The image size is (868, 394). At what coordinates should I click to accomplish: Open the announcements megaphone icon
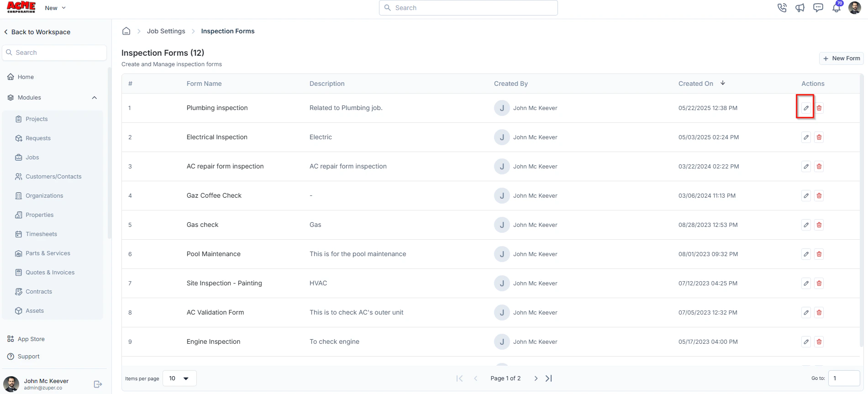pyautogui.click(x=800, y=8)
